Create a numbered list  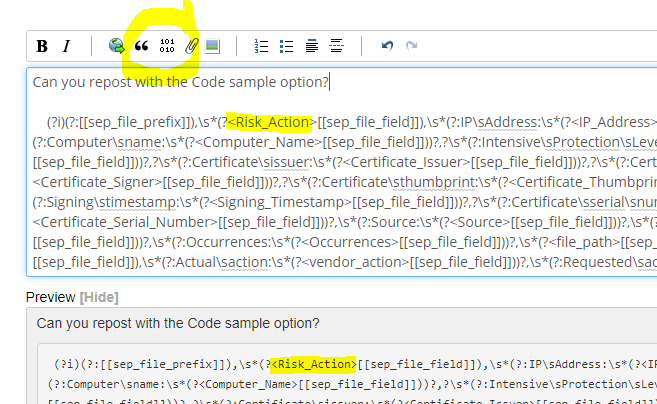point(262,45)
